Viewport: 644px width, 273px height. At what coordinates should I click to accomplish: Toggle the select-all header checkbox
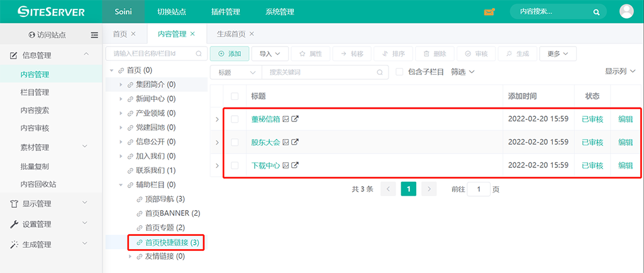pyautogui.click(x=235, y=96)
